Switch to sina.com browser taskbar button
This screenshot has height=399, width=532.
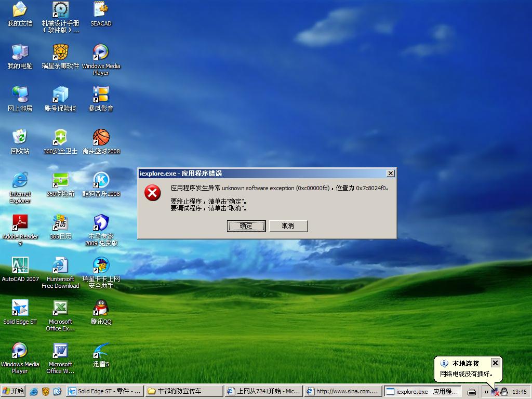[x=343, y=392]
